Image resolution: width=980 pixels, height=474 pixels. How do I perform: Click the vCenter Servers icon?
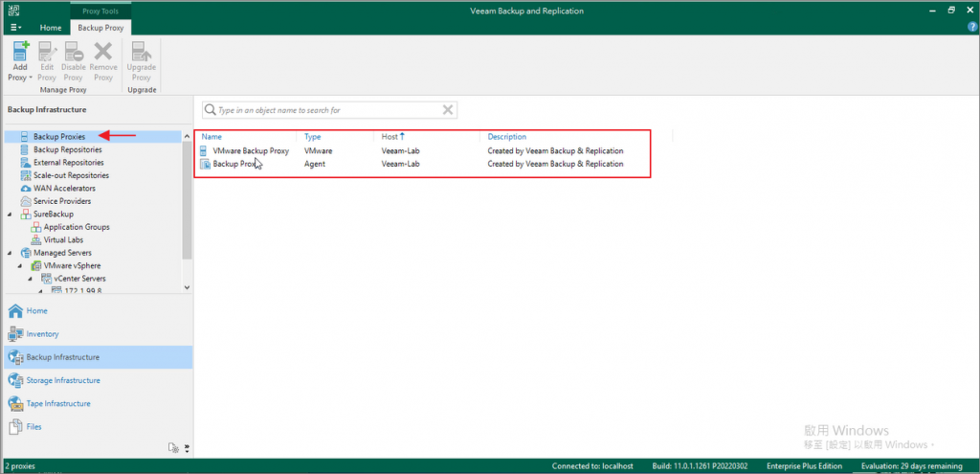(46, 279)
